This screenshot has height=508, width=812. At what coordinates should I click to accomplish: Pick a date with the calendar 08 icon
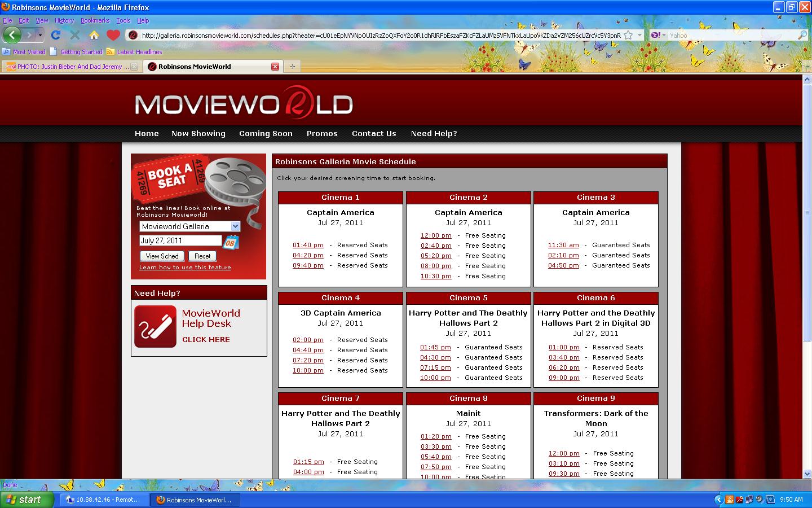(230, 242)
